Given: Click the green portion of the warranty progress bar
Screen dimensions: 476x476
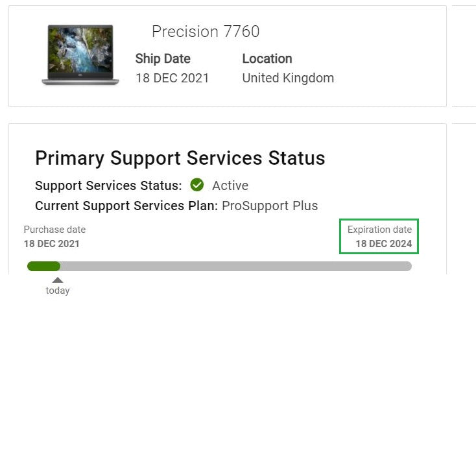Looking at the screenshot, I should 43,267.
